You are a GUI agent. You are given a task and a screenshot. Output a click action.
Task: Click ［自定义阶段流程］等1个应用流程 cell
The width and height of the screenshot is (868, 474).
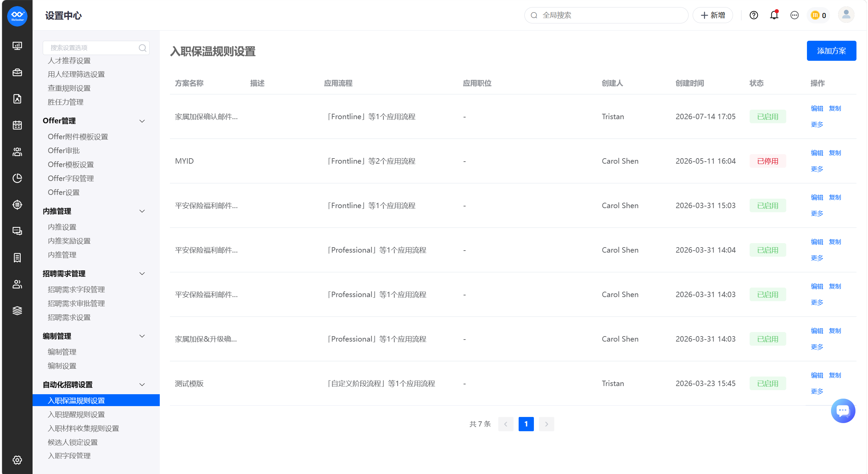click(380, 384)
